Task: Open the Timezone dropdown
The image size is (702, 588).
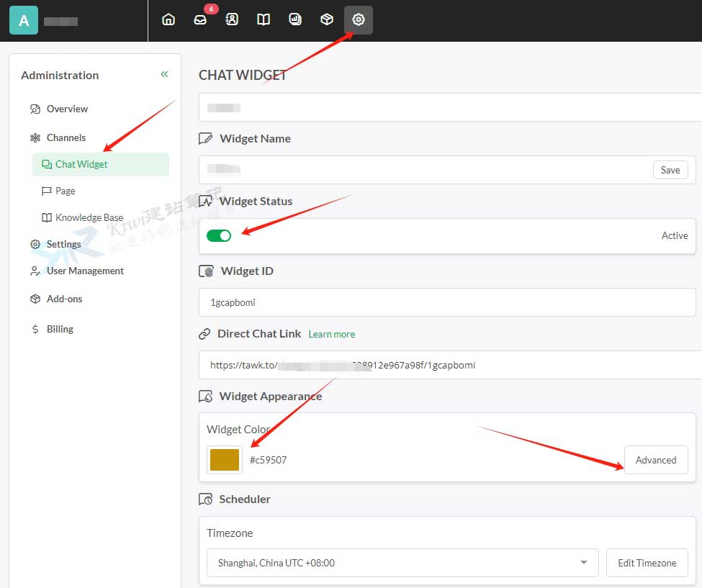Action: pos(402,563)
